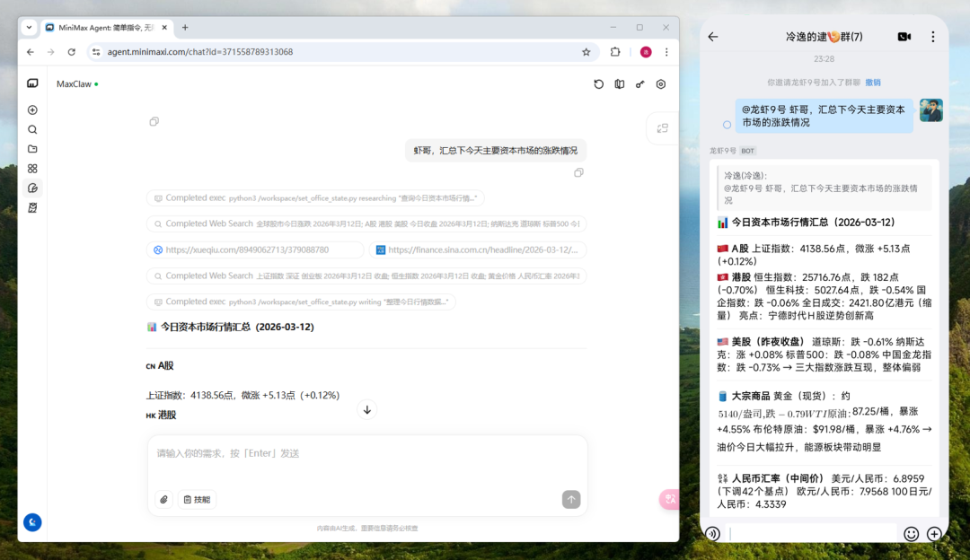Click the 技能 skills button
The height and width of the screenshot is (560, 970).
(198, 500)
